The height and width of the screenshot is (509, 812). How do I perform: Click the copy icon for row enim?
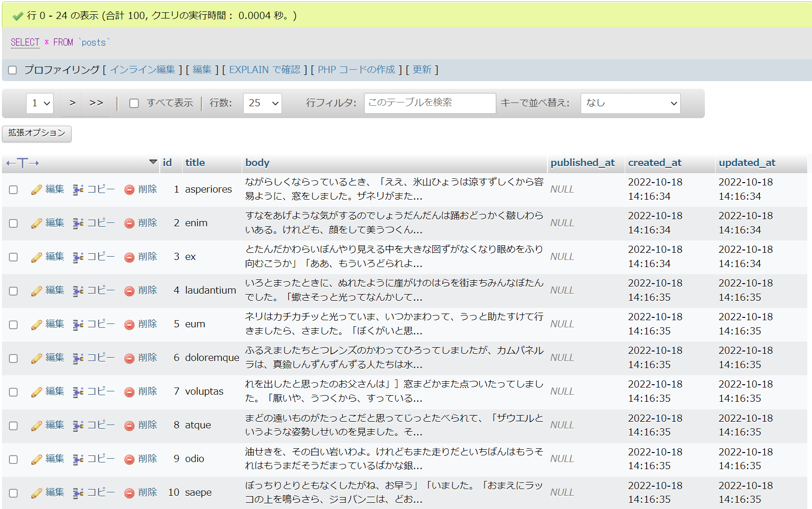click(x=78, y=223)
